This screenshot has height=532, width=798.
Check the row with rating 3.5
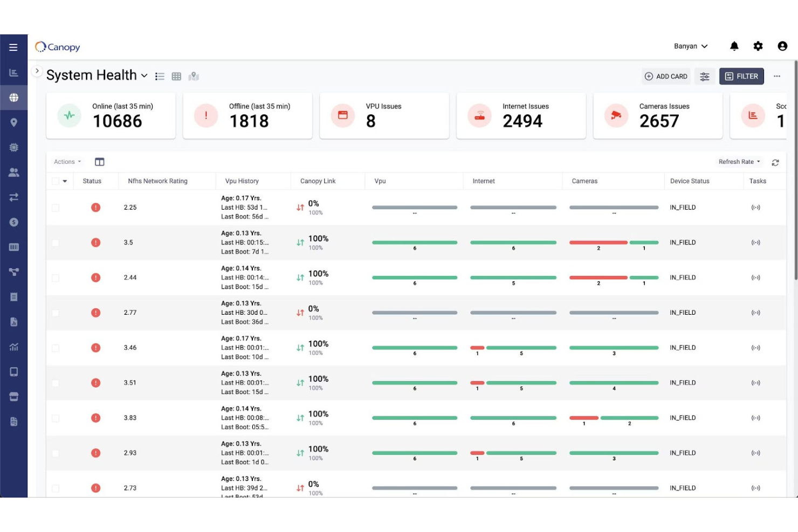tap(56, 243)
